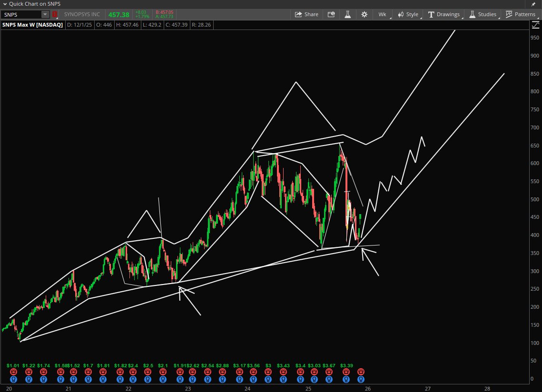Click the date readout D: 12/1/25
This screenshot has width=542, height=392.
pos(79,25)
